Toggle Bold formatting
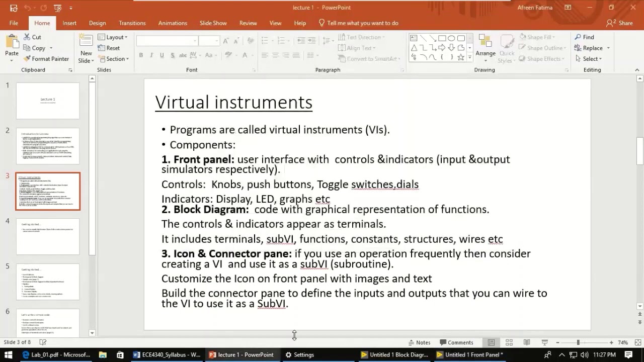This screenshot has width=644, height=362. pos(141,55)
